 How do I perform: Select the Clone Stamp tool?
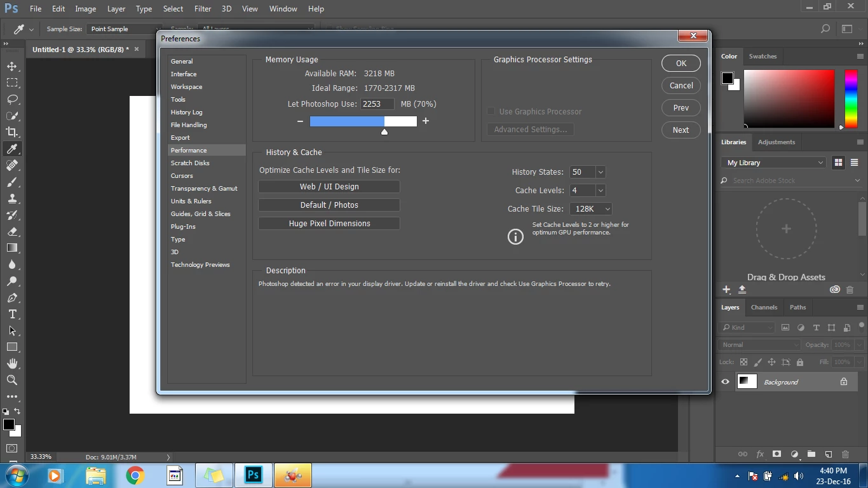(12, 198)
